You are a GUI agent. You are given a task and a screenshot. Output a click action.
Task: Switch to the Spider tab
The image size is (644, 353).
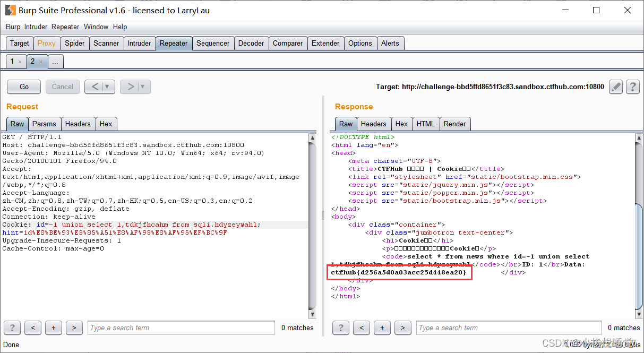click(x=75, y=44)
